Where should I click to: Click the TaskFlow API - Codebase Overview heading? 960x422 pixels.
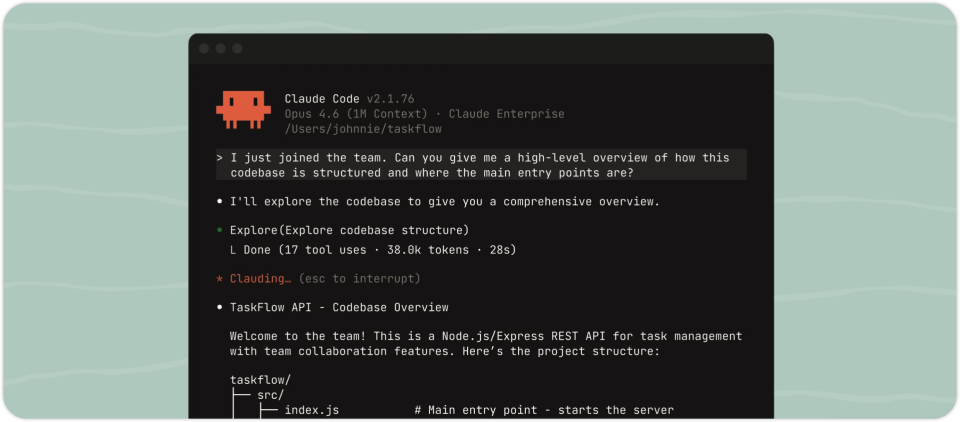[x=339, y=307]
